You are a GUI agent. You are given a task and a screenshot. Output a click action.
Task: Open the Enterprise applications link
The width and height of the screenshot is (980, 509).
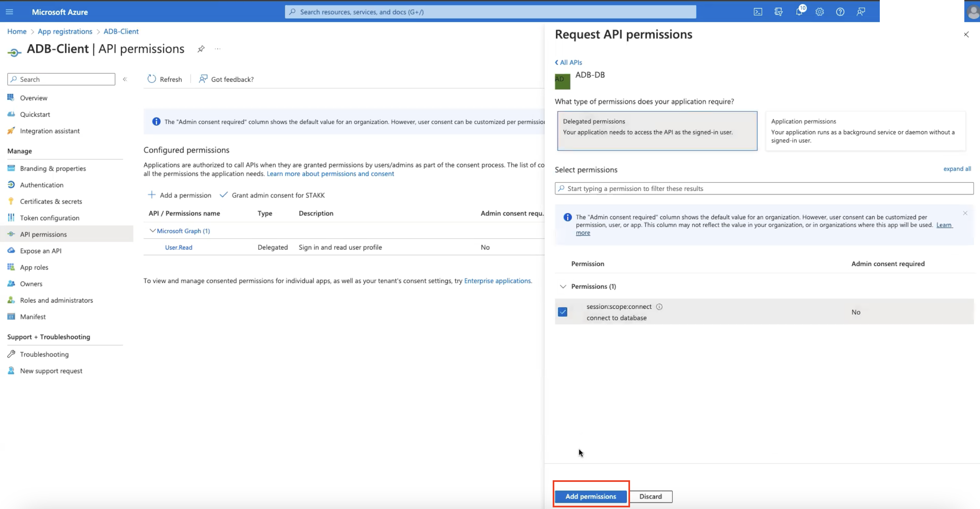click(x=497, y=281)
